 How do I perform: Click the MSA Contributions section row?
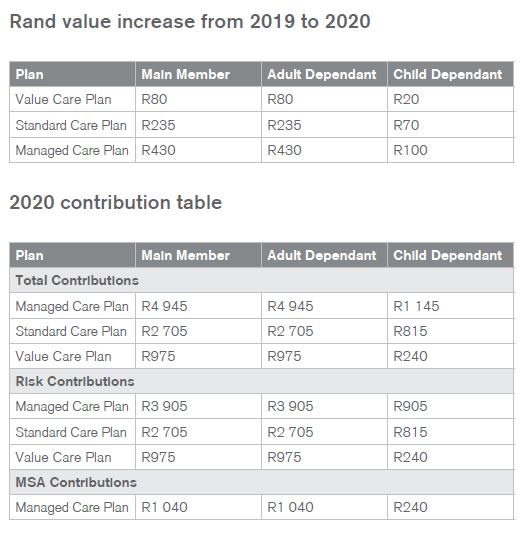click(262, 482)
